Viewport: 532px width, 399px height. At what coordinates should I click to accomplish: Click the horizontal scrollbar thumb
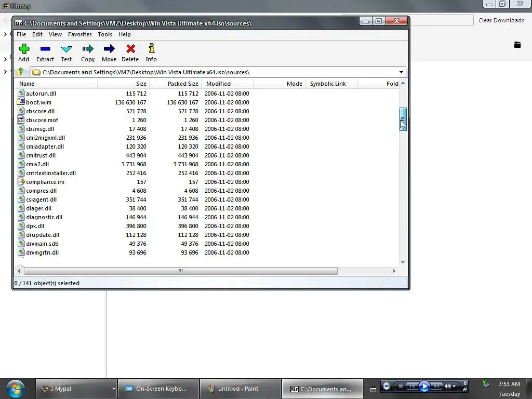click(180, 271)
